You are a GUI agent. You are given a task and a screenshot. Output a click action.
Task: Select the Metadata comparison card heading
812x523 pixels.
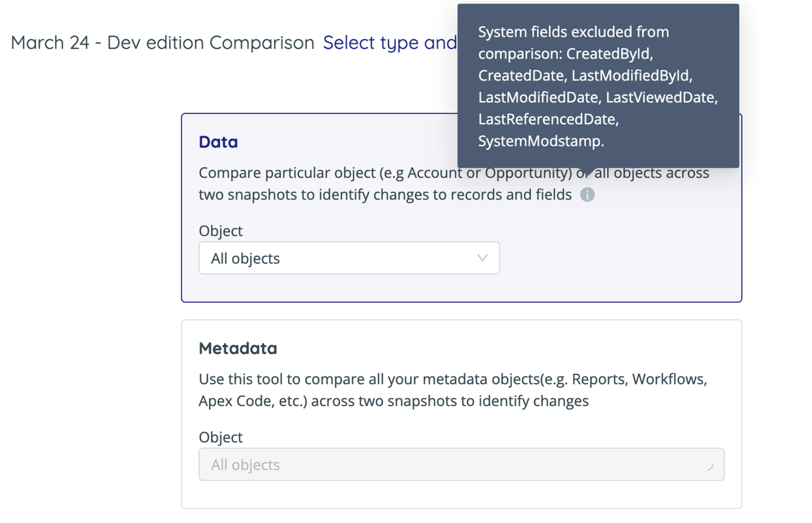pyautogui.click(x=238, y=348)
